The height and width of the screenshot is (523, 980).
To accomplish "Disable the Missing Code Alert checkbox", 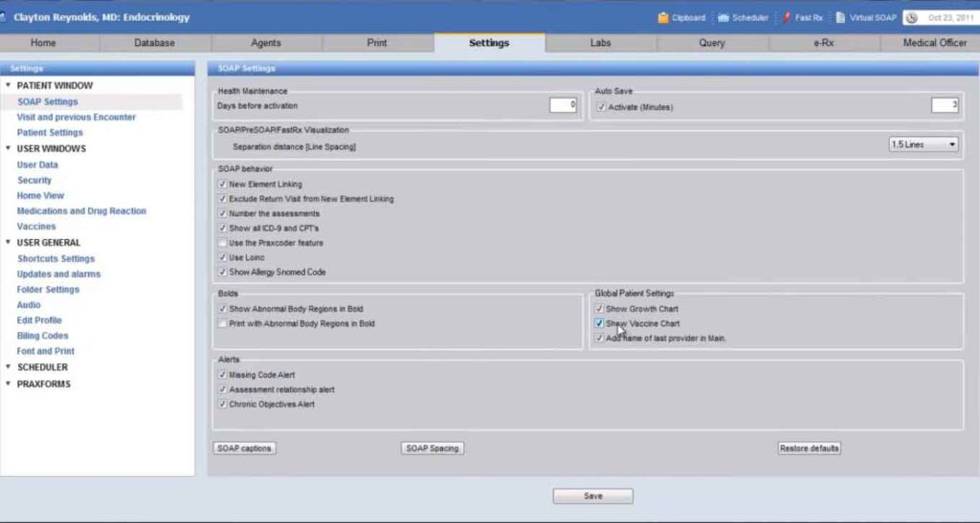I will click(x=222, y=375).
